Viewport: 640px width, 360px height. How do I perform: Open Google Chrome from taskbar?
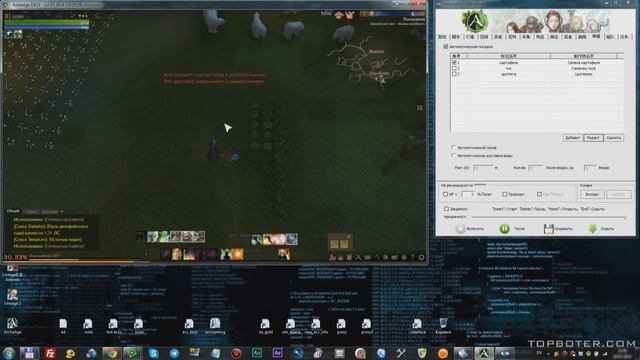coord(111,353)
